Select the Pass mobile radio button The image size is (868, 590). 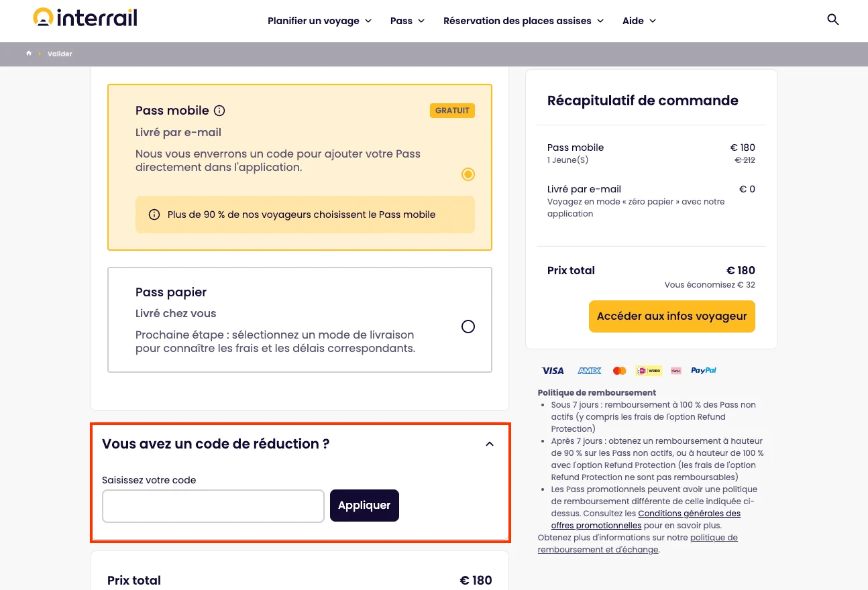(x=468, y=174)
